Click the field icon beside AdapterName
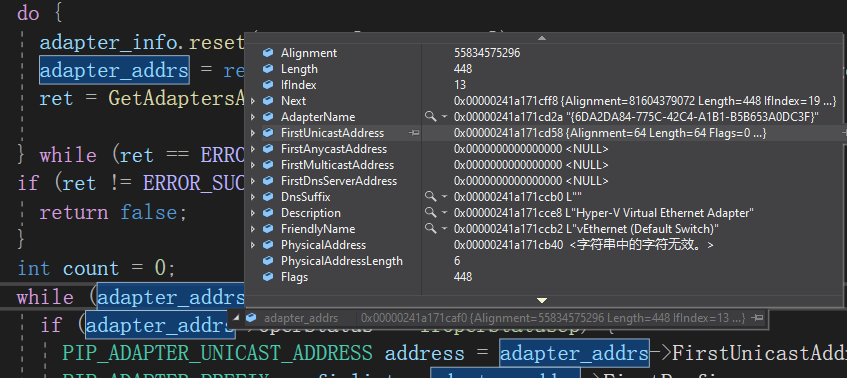Image resolution: width=847 pixels, height=378 pixels. click(x=268, y=117)
